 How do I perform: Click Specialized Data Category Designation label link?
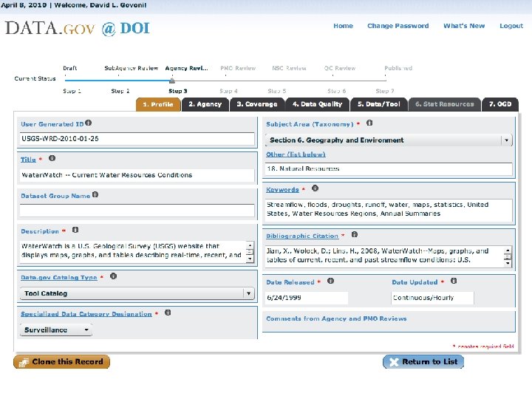[x=86, y=314]
